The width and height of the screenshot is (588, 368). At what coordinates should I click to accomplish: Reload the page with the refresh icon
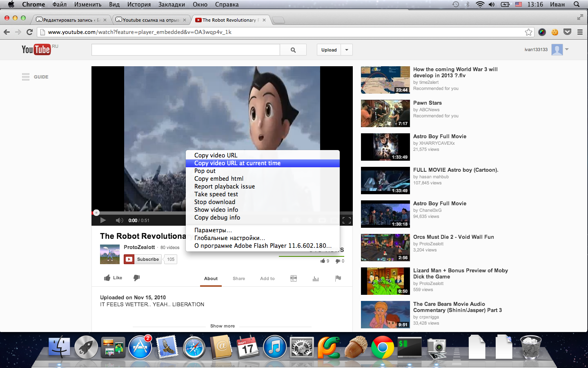point(29,32)
